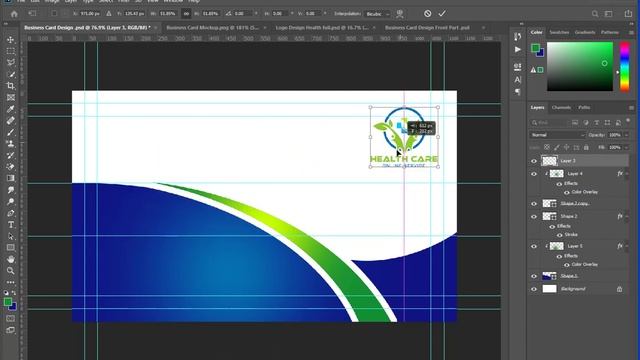Collapse Shape 2 effects arrow
The width and height of the screenshot is (640, 360).
tap(627, 217)
